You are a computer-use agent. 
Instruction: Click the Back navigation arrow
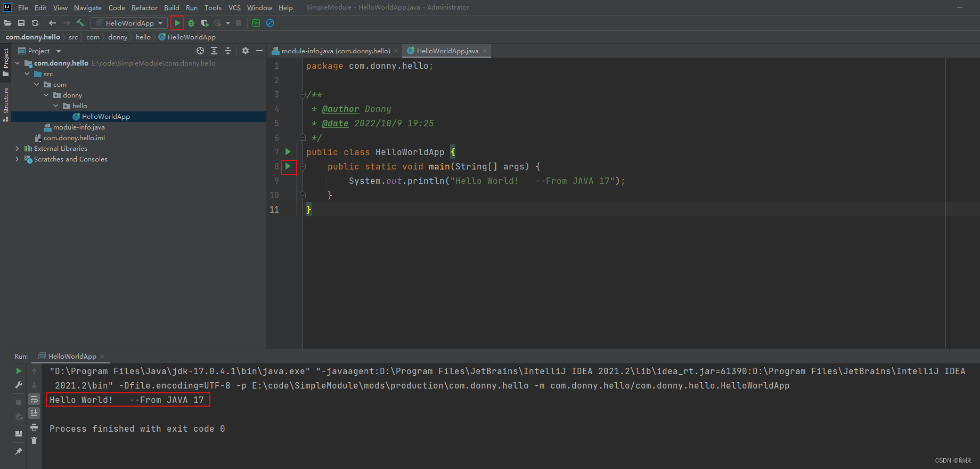[x=52, y=23]
